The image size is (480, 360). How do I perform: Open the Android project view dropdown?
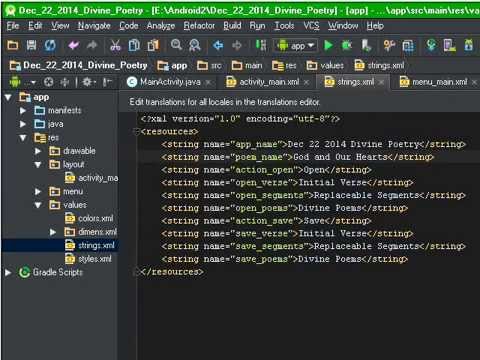23,82
